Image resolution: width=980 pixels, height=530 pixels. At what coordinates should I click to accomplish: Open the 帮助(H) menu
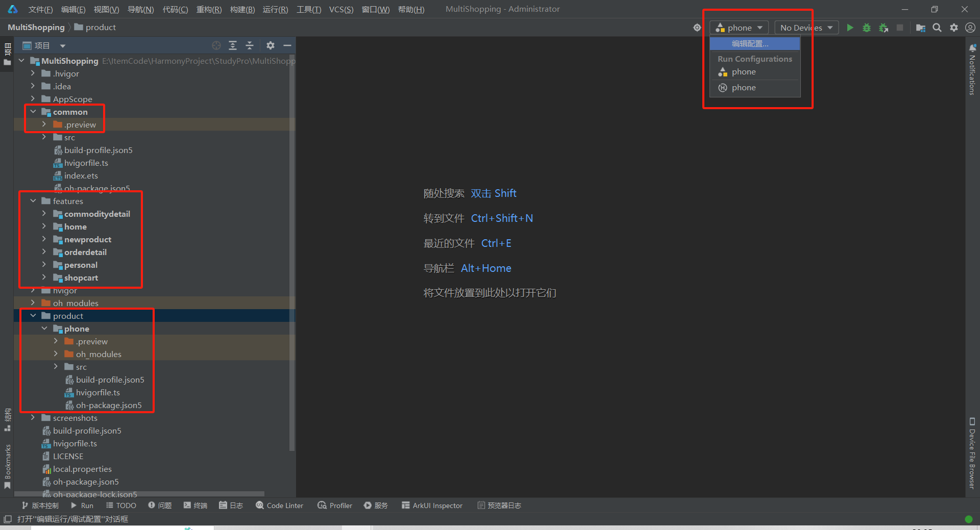pos(411,9)
